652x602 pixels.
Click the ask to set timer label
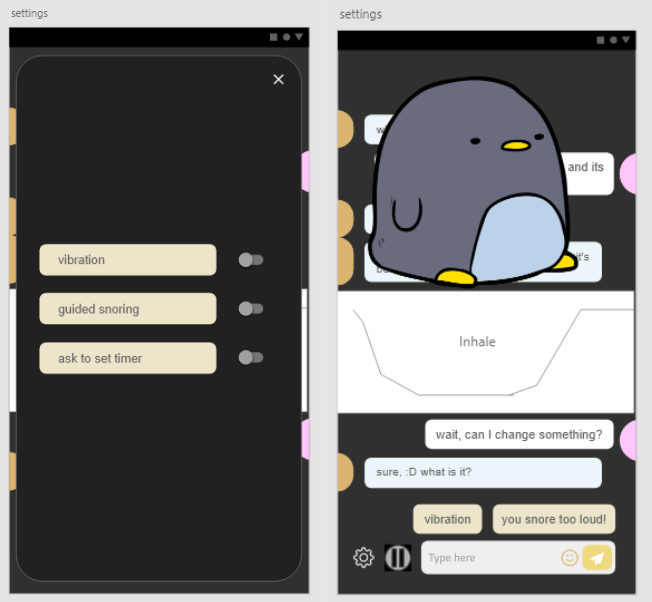coord(128,358)
